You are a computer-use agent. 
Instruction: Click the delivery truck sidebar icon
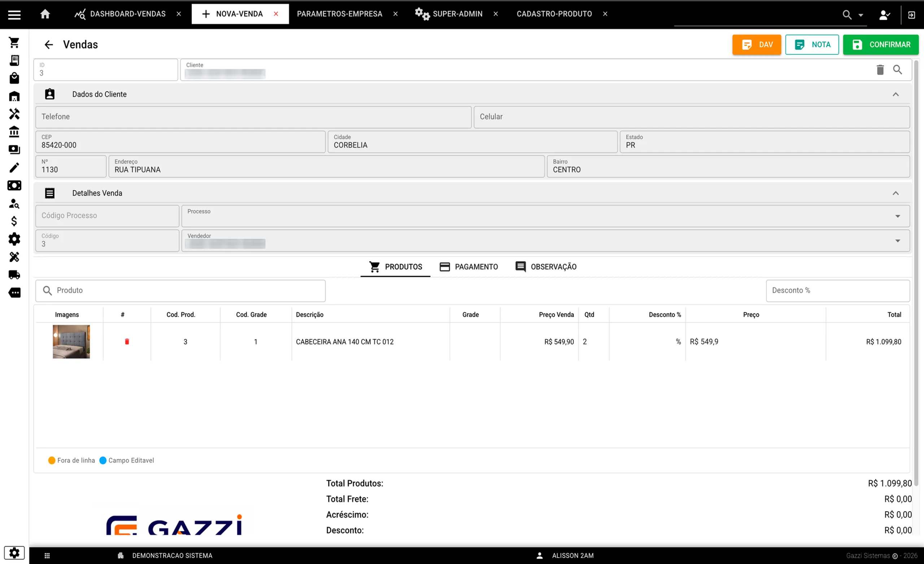[14, 275]
